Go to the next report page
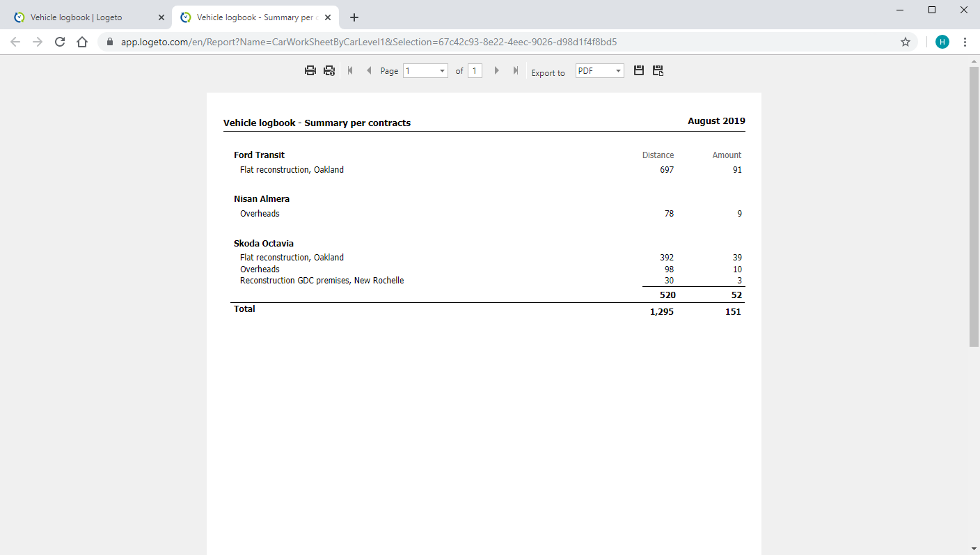This screenshot has width=980, height=555. tap(496, 70)
